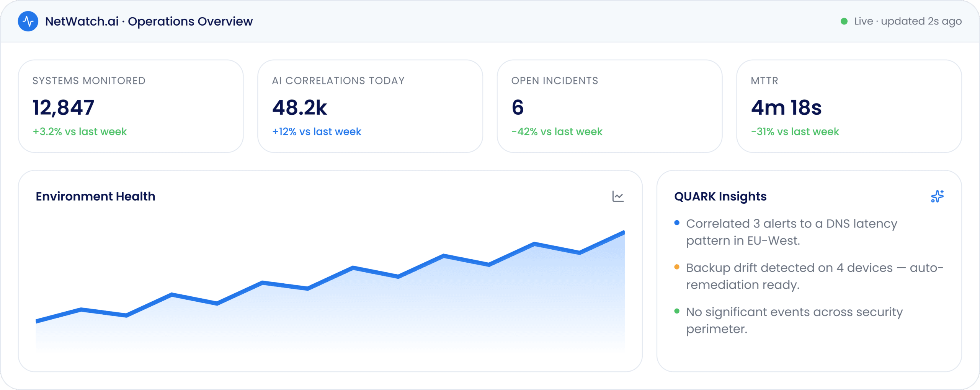Open the AI Correlations Today card
980x390 pixels.
click(x=370, y=106)
